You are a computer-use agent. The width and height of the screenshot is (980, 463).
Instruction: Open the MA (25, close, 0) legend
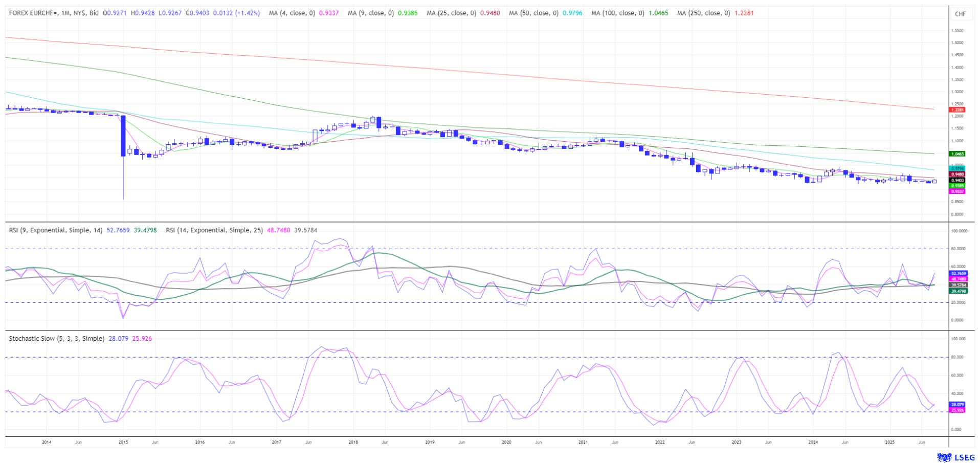451,13
